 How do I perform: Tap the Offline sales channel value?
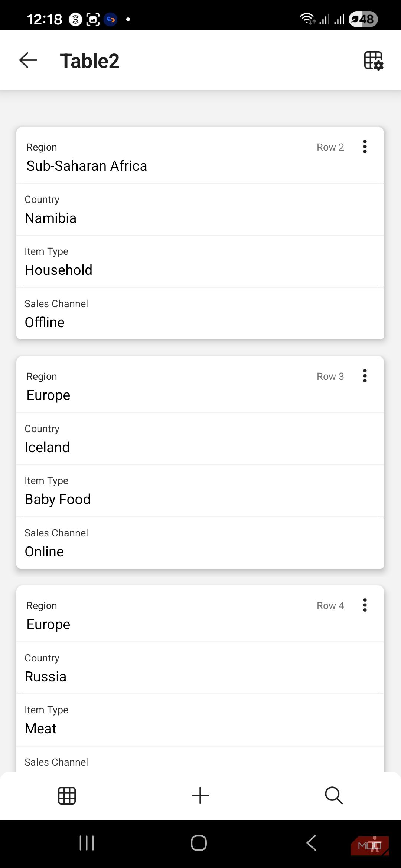tap(45, 323)
